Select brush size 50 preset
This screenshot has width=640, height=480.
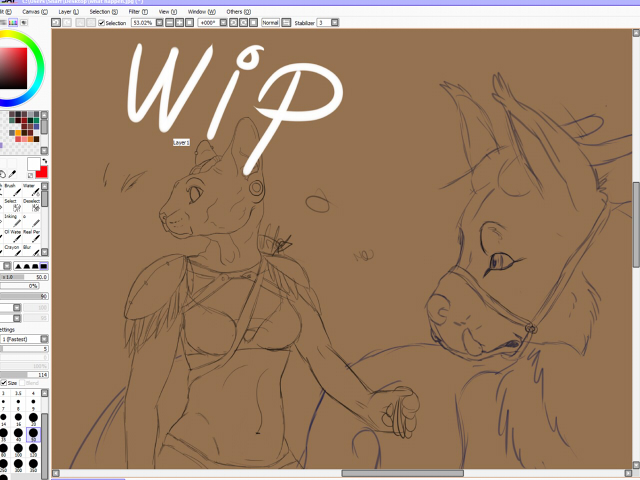(33, 435)
